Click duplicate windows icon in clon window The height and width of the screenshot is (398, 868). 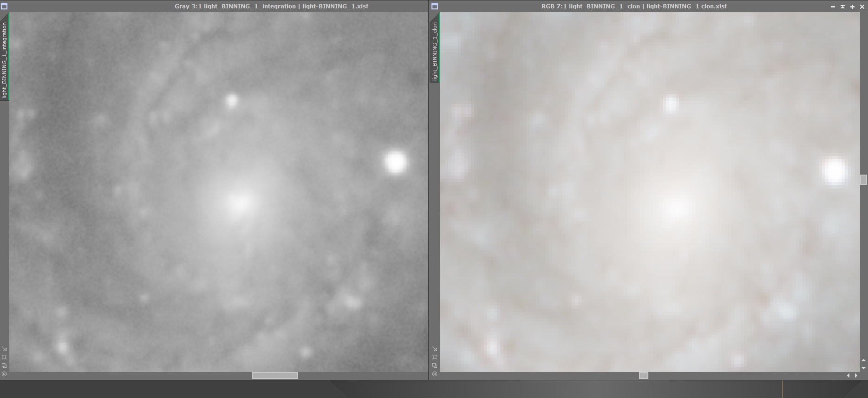tap(435, 365)
